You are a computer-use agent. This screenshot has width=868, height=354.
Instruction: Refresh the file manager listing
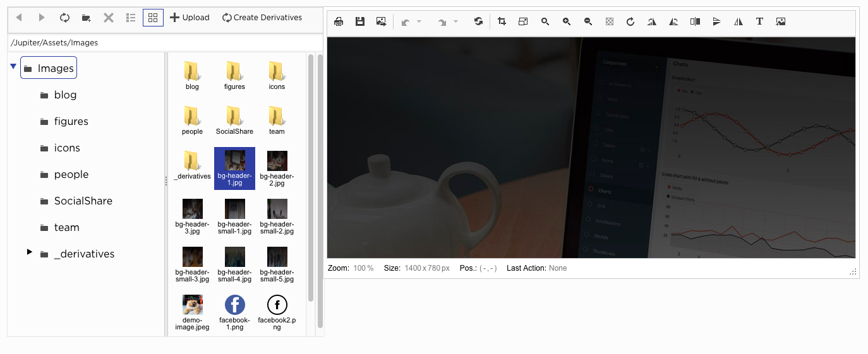point(64,18)
